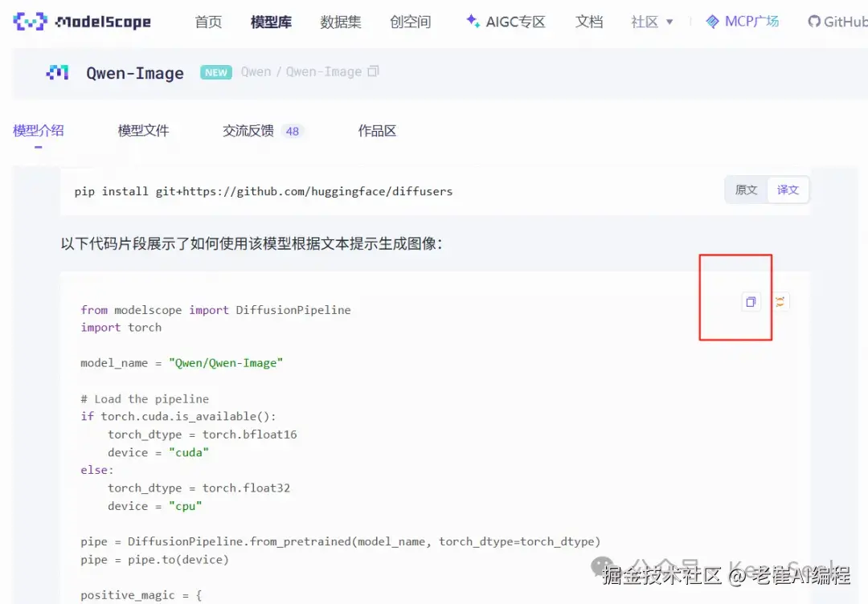Click the ModelScope logo icon
The width and height of the screenshot is (868, 604).
[x=29, y=22]
